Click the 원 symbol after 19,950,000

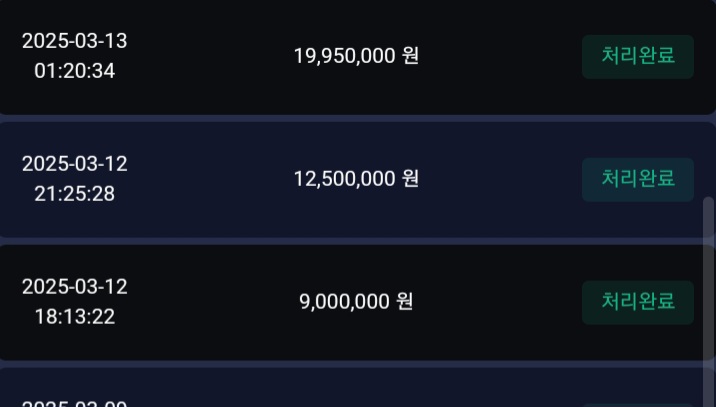(410, 56)
